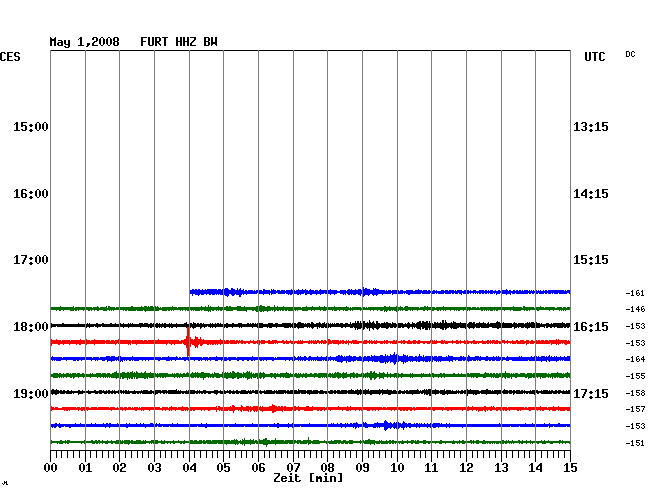Select minute tick label 05
Viewport: 650px width, 494px height.
[x=223, y=468]
